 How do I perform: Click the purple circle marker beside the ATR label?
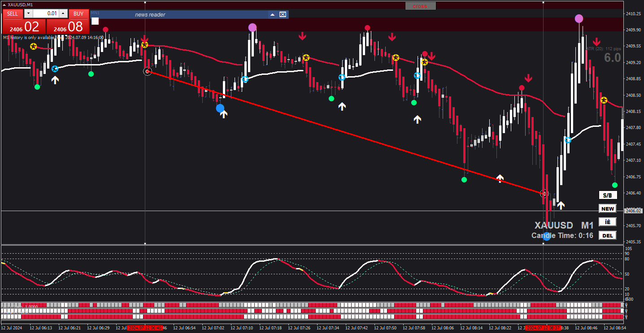point(579,18)
